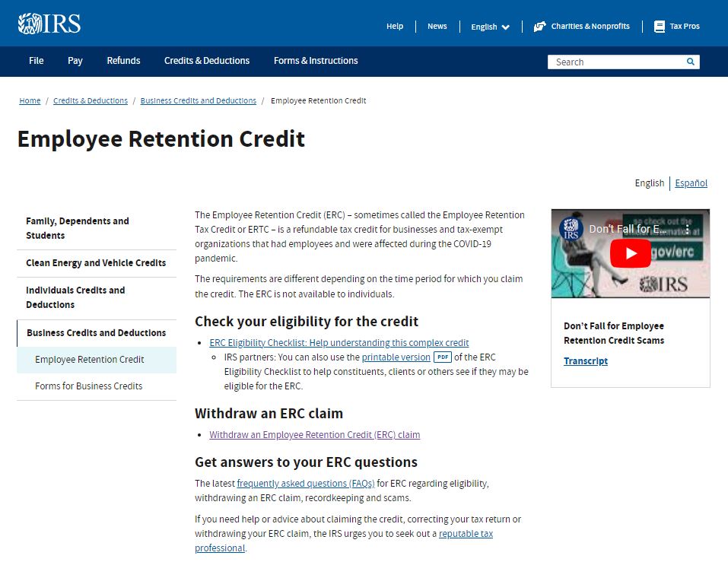The height and width of the screenshot is (562, 728).
Task: Open the Refunds menu
Action: 123,61
